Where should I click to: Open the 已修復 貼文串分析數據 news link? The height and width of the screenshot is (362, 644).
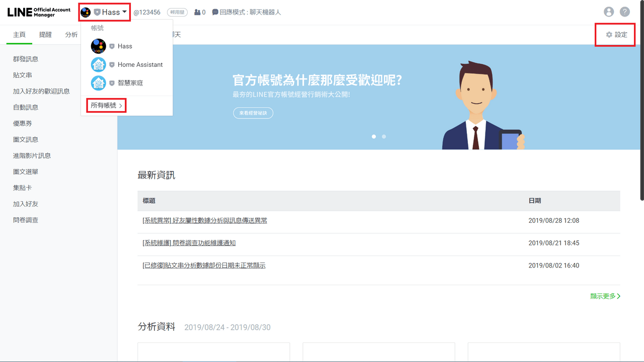(204, 265)
